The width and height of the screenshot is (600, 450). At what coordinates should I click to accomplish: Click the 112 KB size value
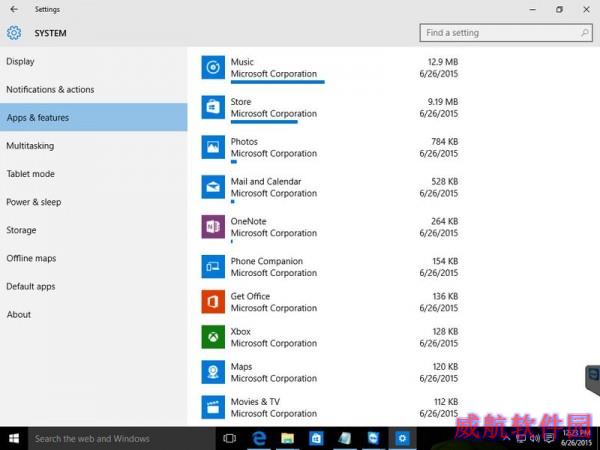(446, 401)
